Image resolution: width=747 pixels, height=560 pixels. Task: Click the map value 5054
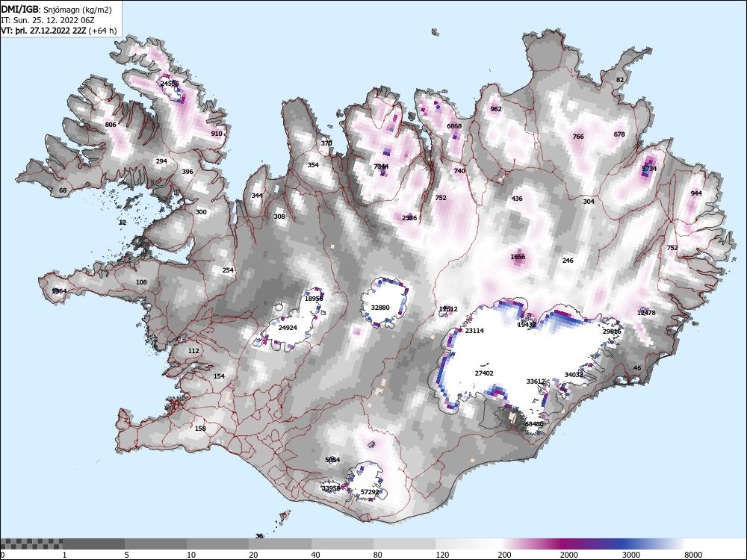pos(332,460)
